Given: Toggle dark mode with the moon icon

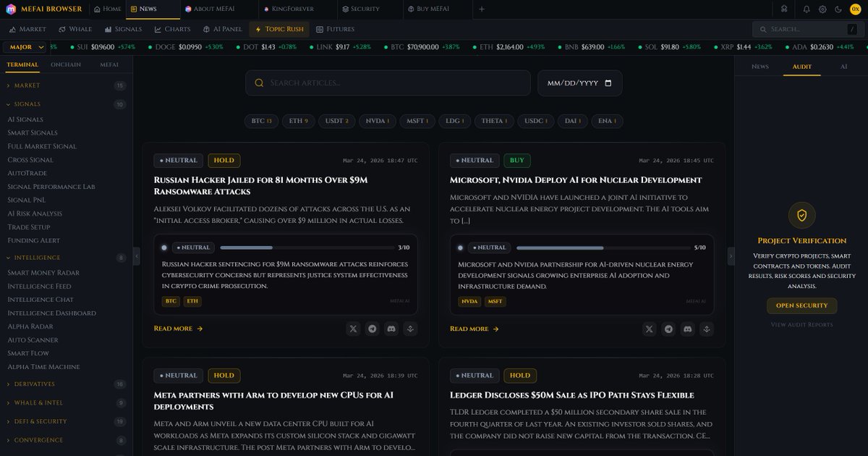Looking at the screenshot, I should pyautogui.click(x=838, y=9).
